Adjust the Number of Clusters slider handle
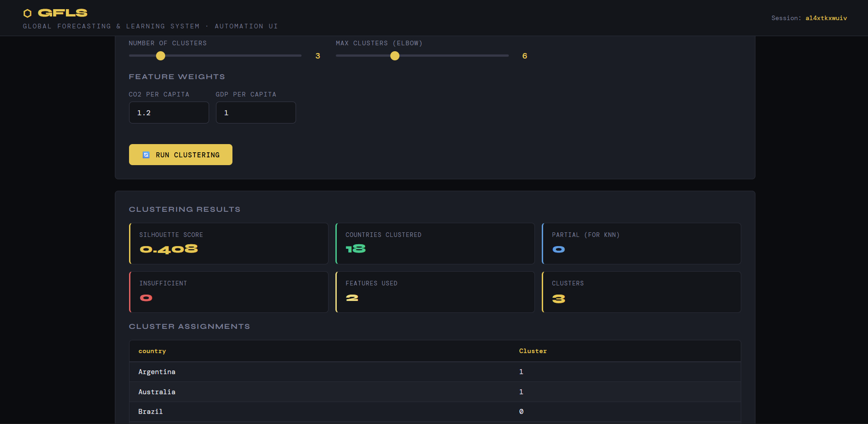868x424 pixels. click(161, 56)
